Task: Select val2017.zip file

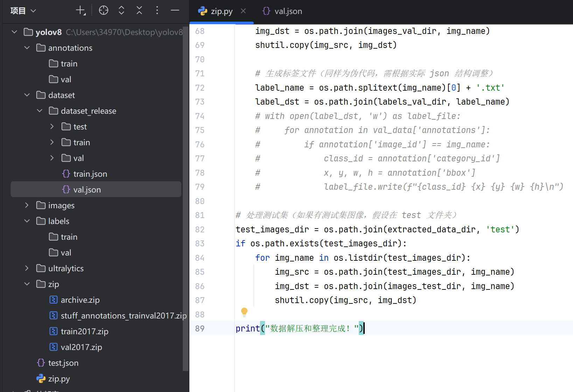Action: 96,347
